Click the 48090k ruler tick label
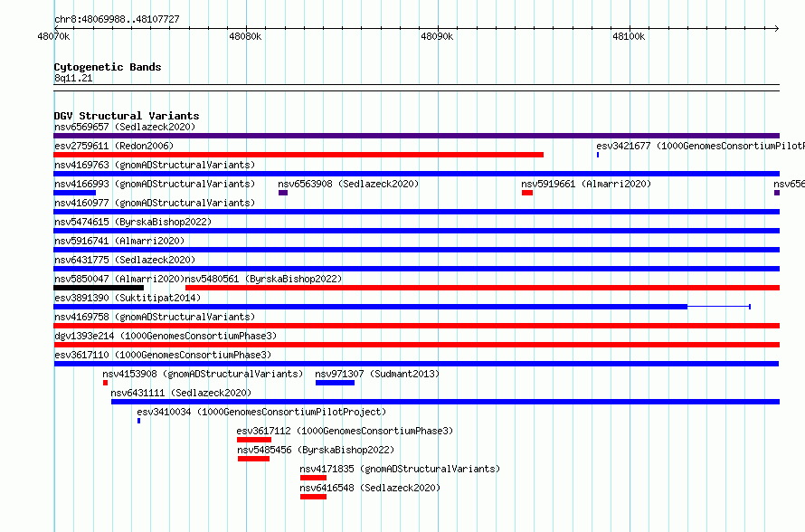Screen dimensions: 805x532 tap(437, 36)
